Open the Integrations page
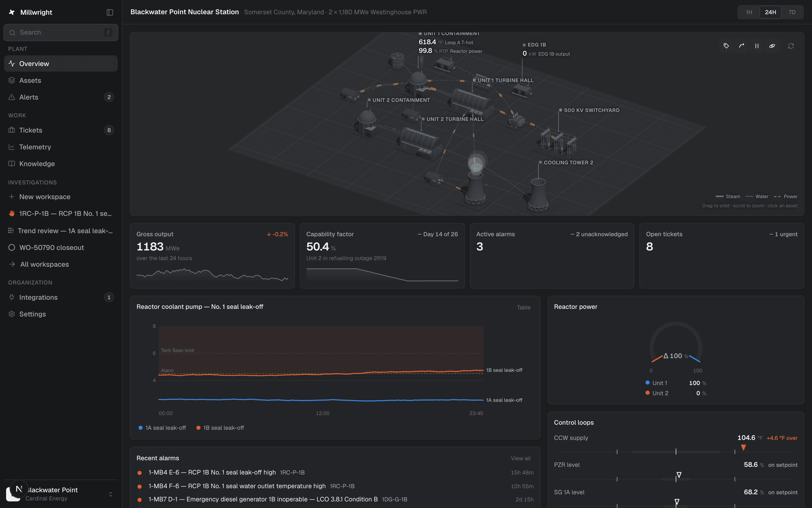The image size is (812, 508). tap(61, 297)
